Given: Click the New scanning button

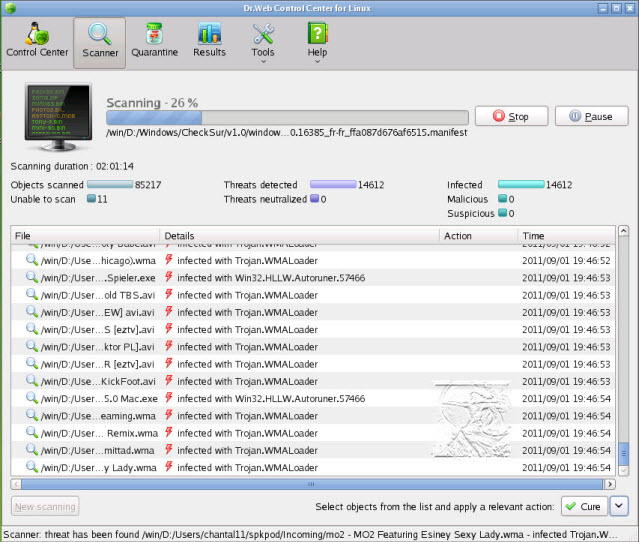Looking at the screenshot, I should (45, 506).
